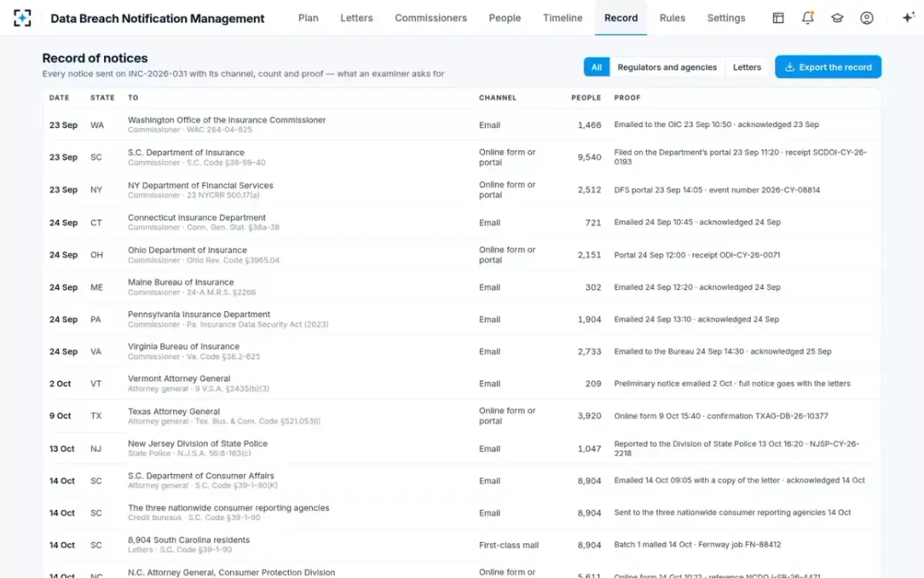The height and width of the screenshot is (578, 924).
Task: Open the learning cap icon
Action: (837, 18)
